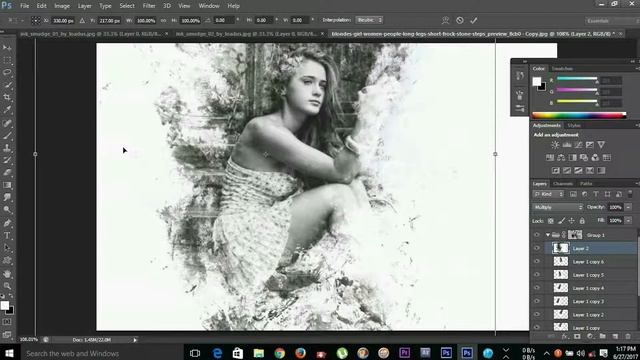Open the Image menu
The image size is (640, 360).
point(62,6)
